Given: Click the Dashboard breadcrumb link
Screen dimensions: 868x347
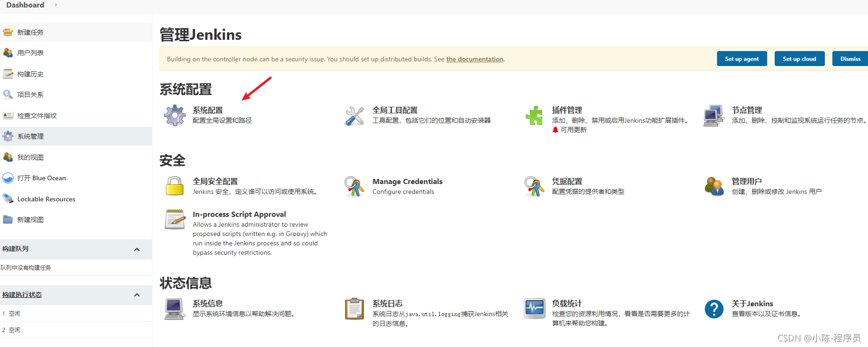Looking at the screenshot, I should (x=25, y=5).
